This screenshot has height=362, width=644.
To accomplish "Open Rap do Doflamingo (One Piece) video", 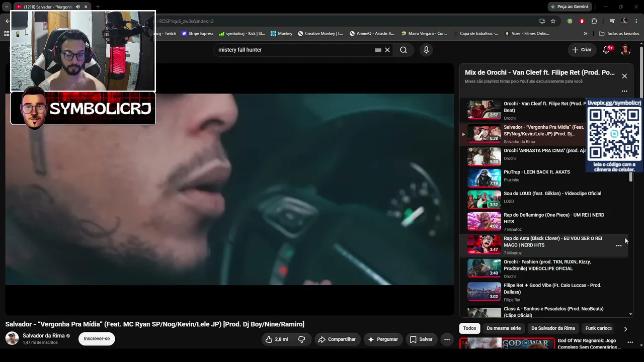I will click(x=554, y=218).
